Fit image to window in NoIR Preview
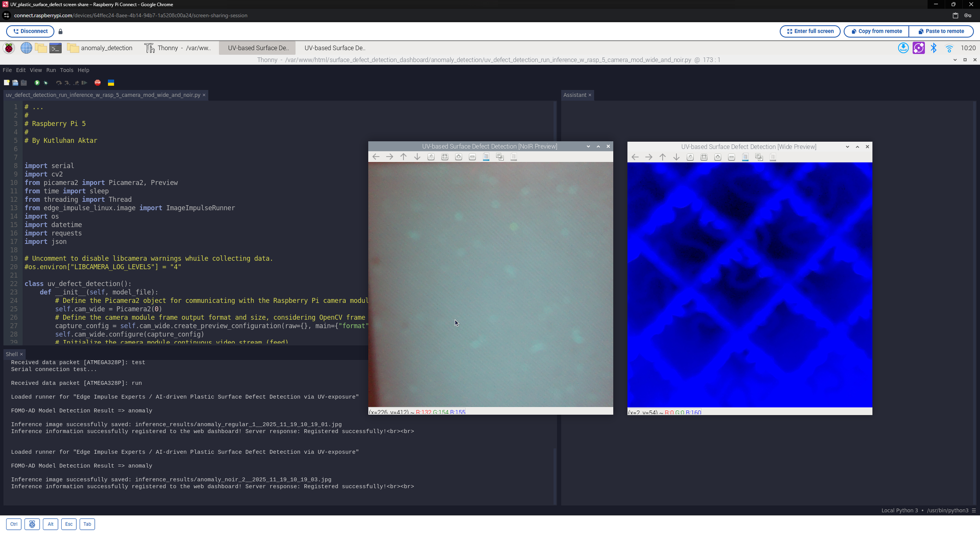Viewport: 980px width, 533px height. pyautogui.click(x=445, y=157)
